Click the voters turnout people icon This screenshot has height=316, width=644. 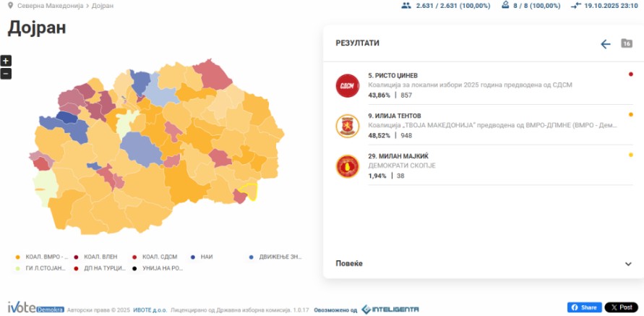(x=406, y=5)
